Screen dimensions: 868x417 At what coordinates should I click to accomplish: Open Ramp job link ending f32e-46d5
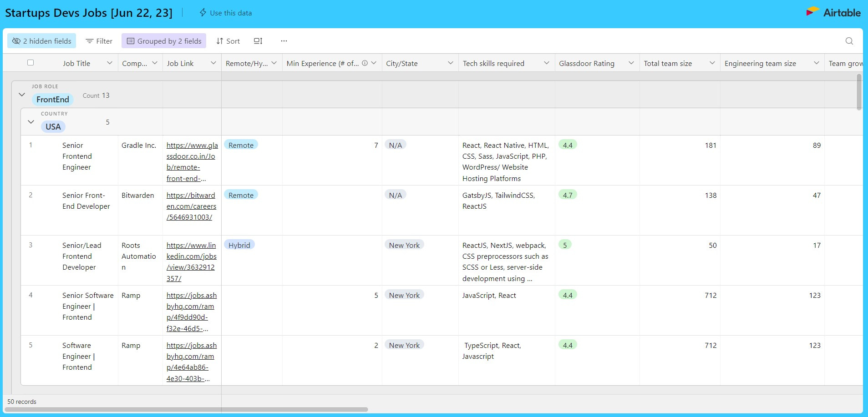[191, 311]
